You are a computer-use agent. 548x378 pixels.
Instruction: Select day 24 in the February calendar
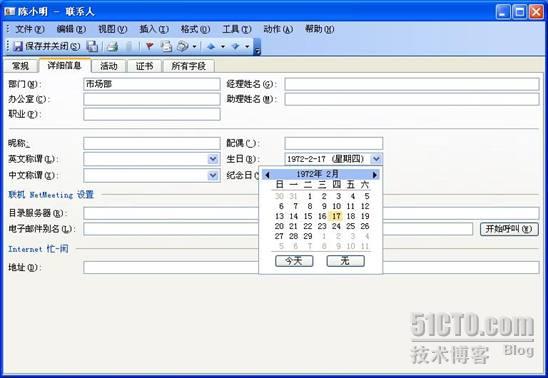(x=336, y=226)
